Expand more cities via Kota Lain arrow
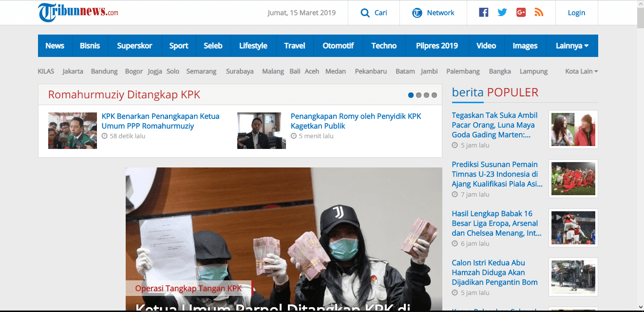 (597, 71)
